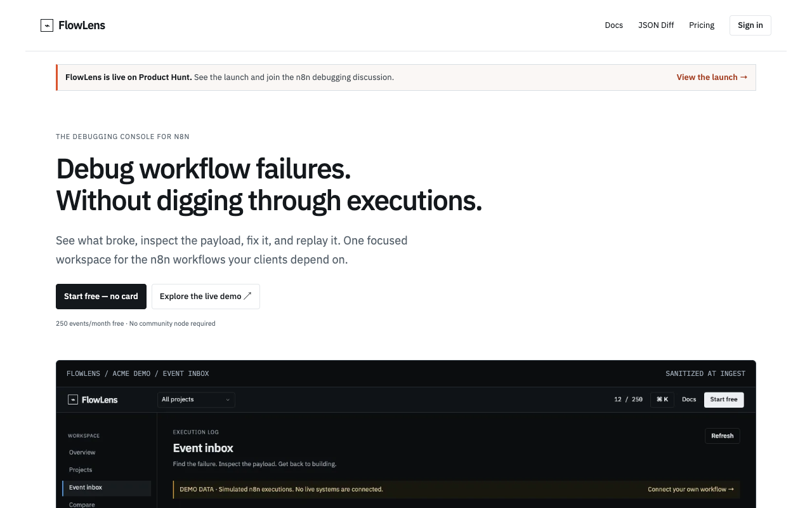
Task: Click the Sign in button
Action: 750,25
